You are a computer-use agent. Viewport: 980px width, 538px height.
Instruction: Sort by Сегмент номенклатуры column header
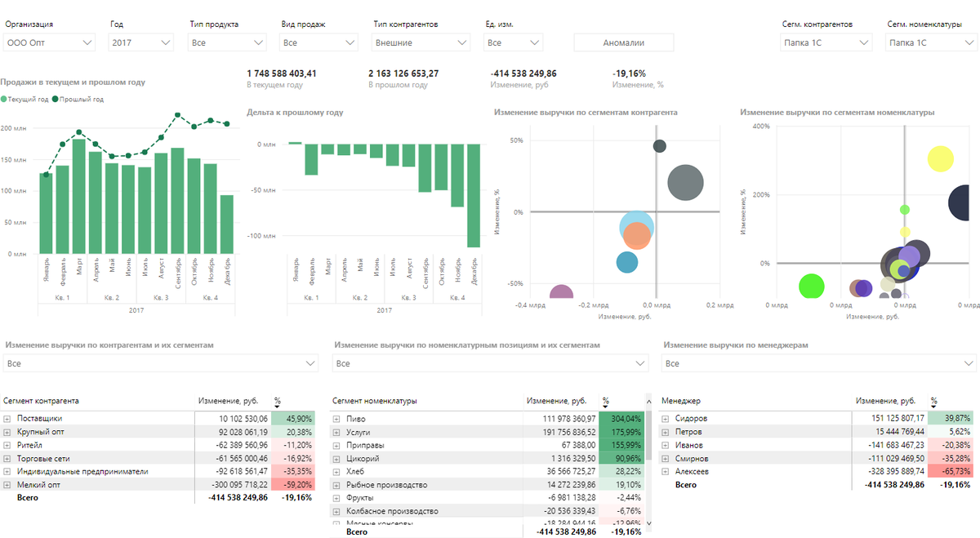click(x=375, y=401)
